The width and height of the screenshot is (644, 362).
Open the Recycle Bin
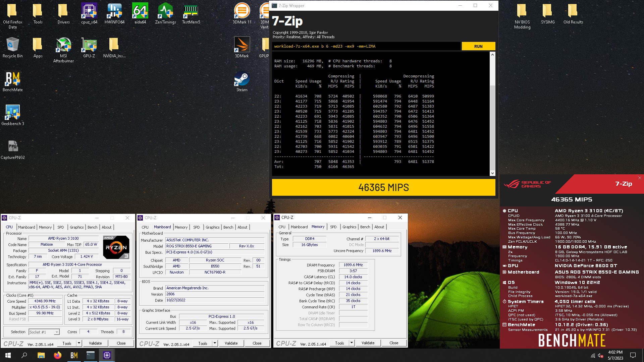click(12, 47)
